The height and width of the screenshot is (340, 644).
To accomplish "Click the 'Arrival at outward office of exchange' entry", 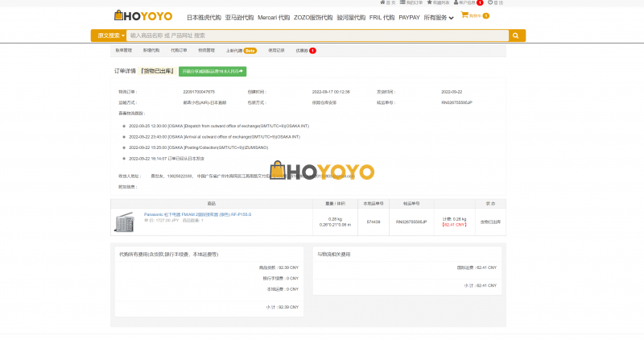I will (x=214, y=137).
